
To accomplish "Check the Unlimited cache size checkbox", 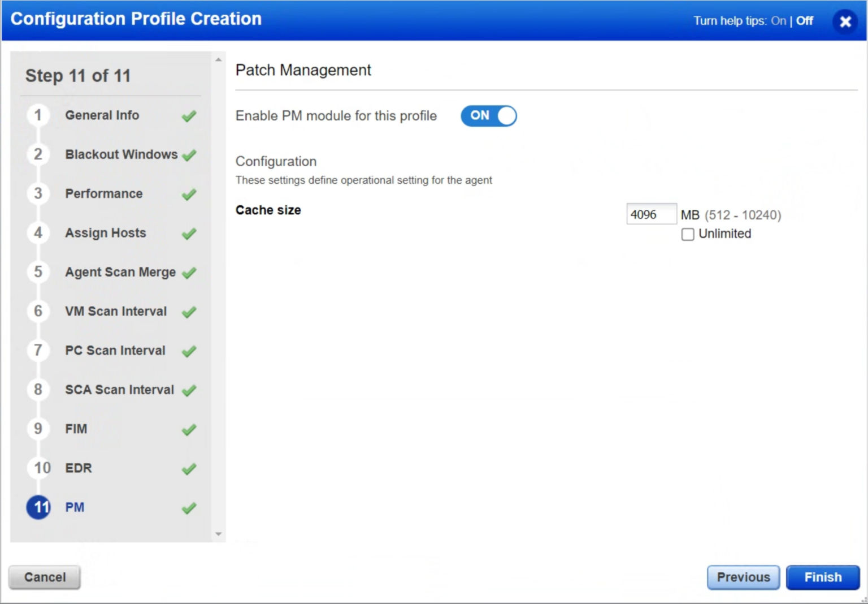I will tap(688, 234).
